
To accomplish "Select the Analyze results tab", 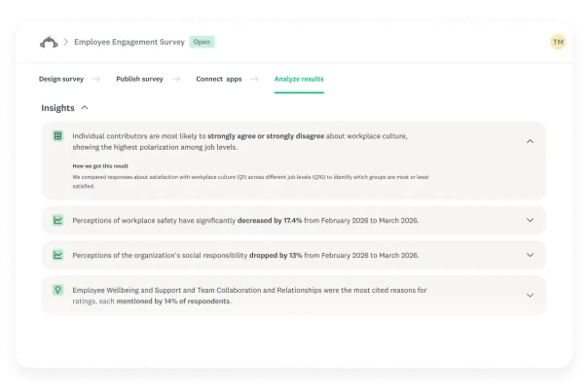I will click(299, 79).
